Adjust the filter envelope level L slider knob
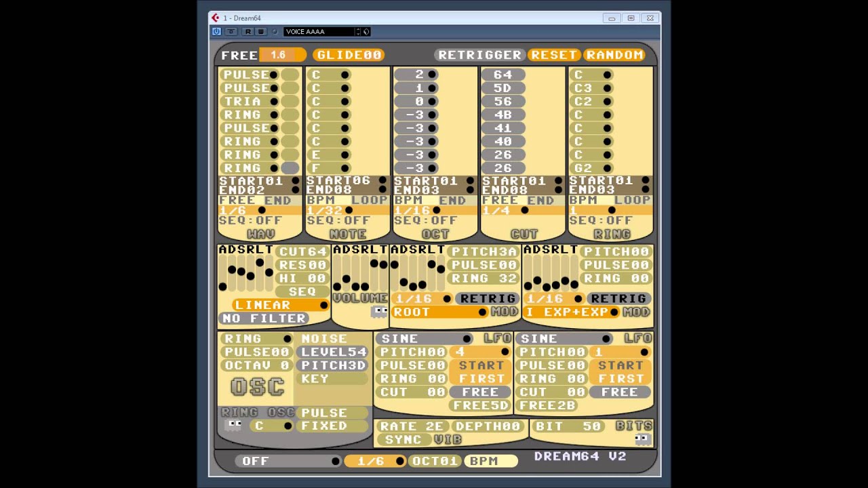 tap(260, 263)
